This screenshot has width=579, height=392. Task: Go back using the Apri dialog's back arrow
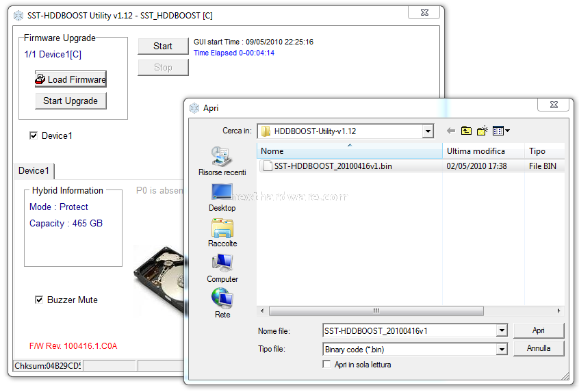click(451, 131)
